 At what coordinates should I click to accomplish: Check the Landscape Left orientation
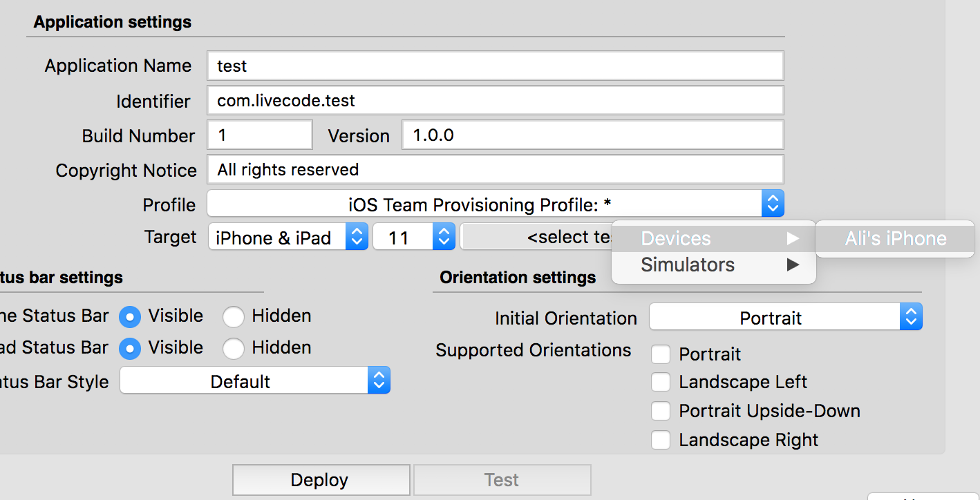pyautogui.click(x=661, y=382)
